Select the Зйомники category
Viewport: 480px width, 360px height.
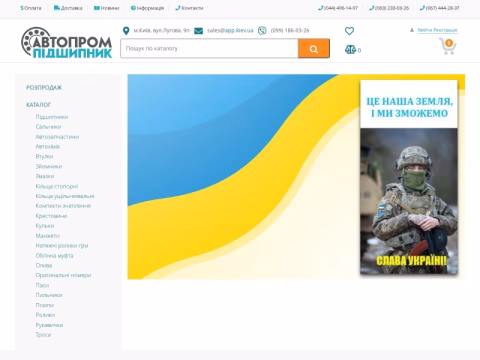point(49,166)
